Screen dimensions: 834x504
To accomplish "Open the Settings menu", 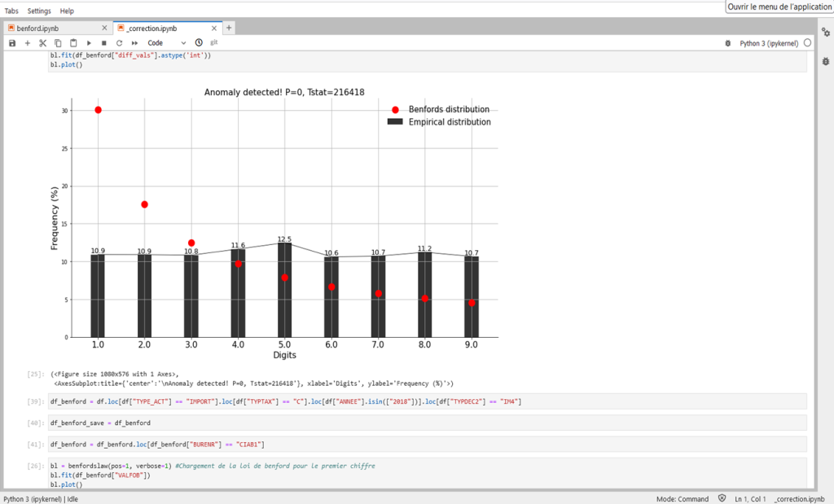I will coord(39,11).
